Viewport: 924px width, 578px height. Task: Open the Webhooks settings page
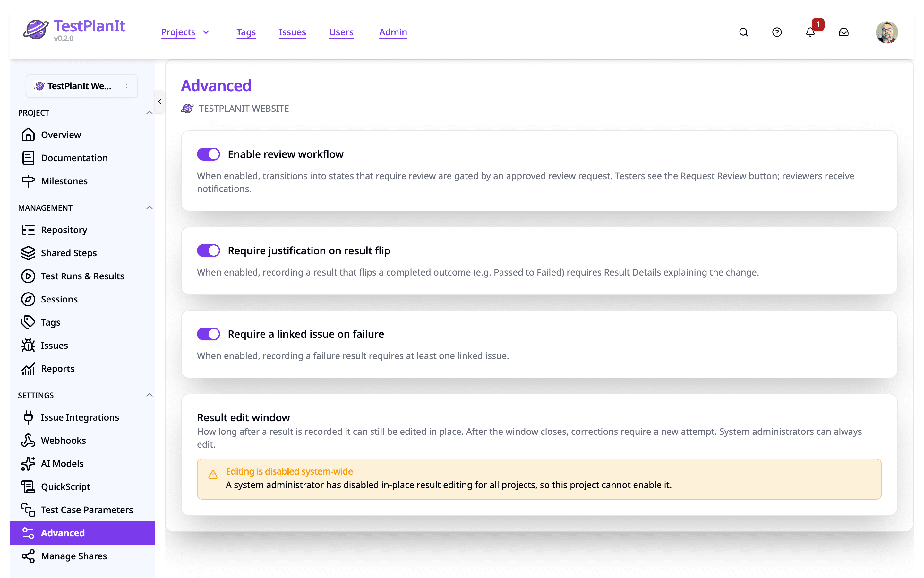click(x=82, y=440)
